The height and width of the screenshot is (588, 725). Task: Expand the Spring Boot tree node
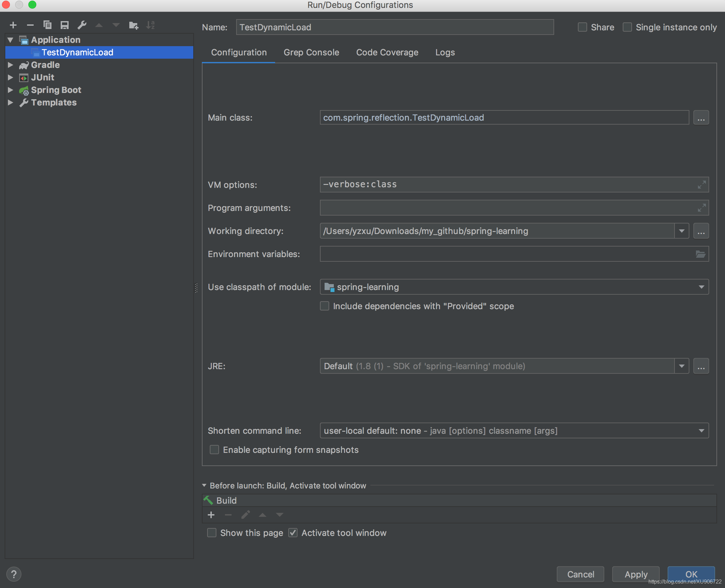10,90
